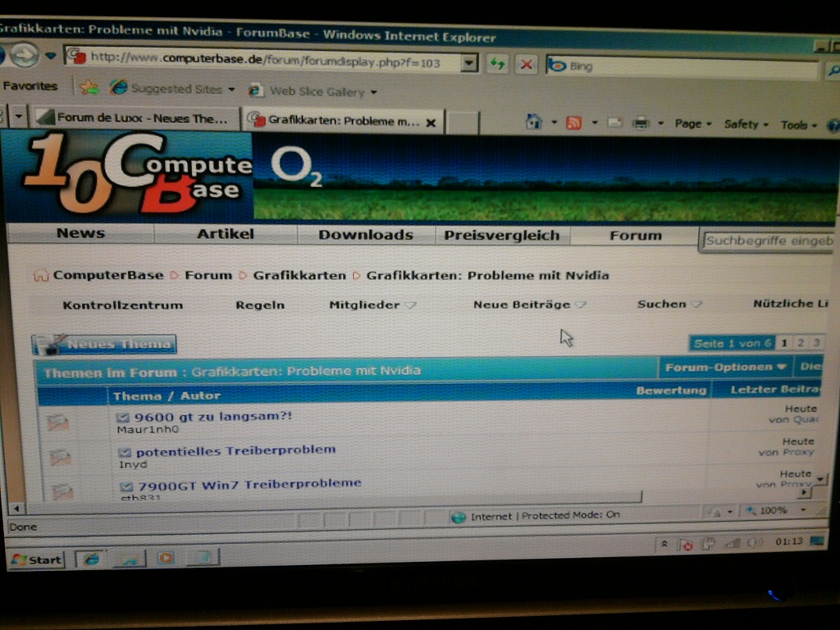
Task: Open the Downloads section
Action: point(366,235)
